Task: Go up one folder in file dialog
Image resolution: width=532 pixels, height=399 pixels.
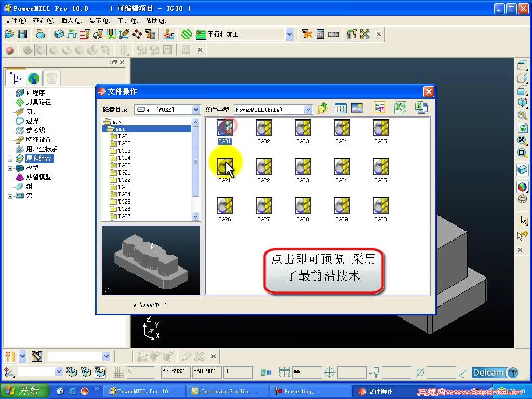Action: [323, 108]
